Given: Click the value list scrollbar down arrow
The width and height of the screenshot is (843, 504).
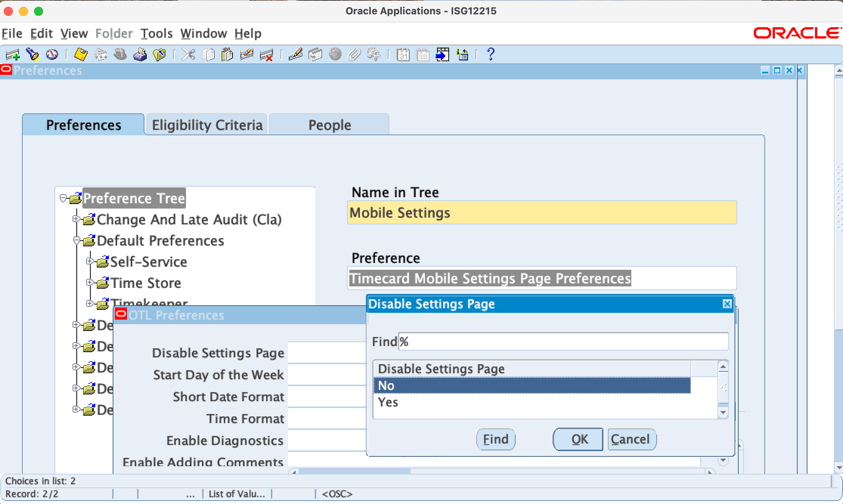Looking at the screenshot, I should point(723,413).
